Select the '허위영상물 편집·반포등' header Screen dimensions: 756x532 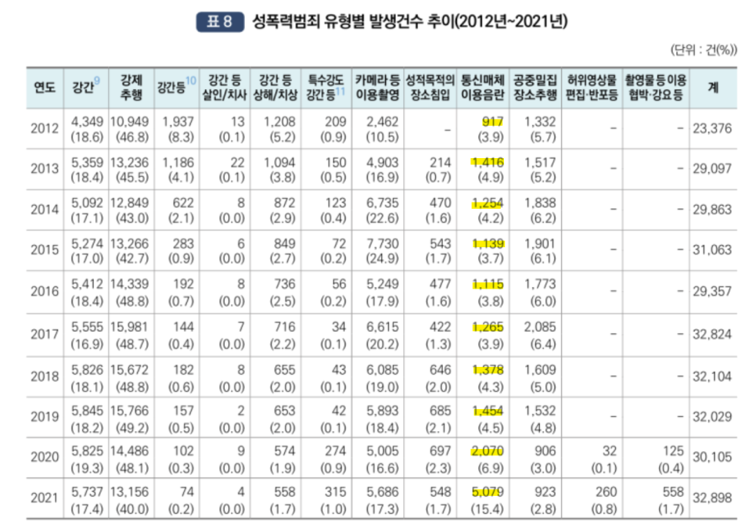(592, 87)
